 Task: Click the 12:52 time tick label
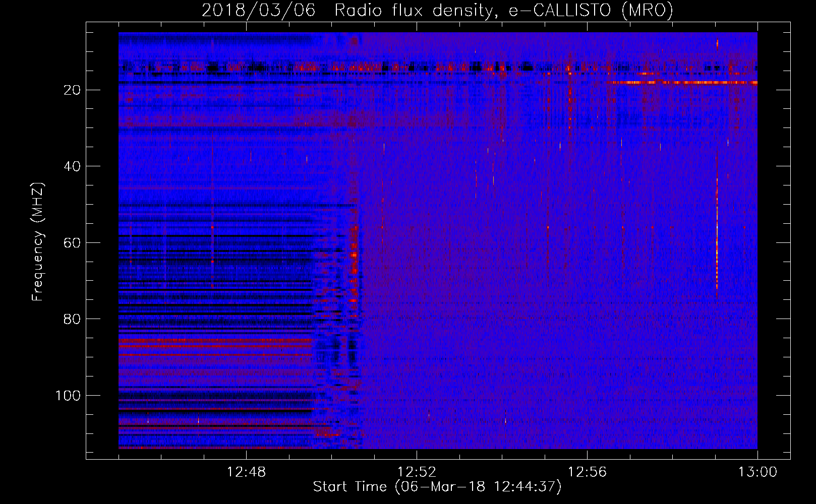point(417,472)
